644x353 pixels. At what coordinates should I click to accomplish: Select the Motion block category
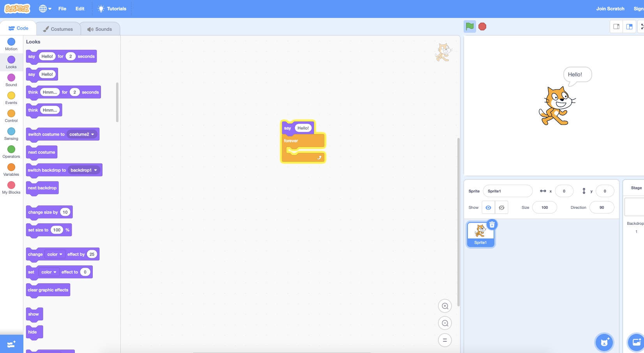(x=11, y=44)
